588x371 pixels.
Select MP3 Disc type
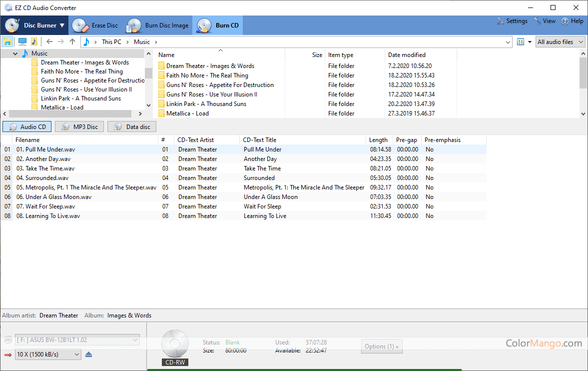[x=79, y=126]
